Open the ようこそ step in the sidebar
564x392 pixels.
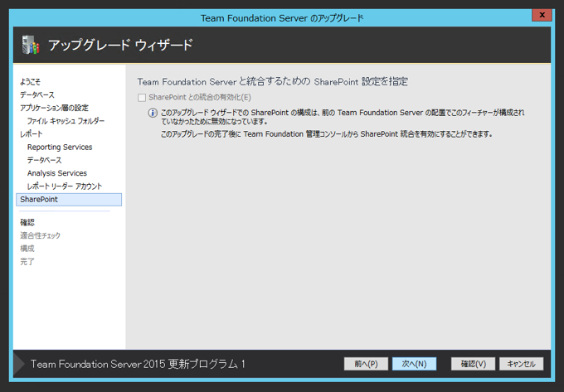coord(30,82)
